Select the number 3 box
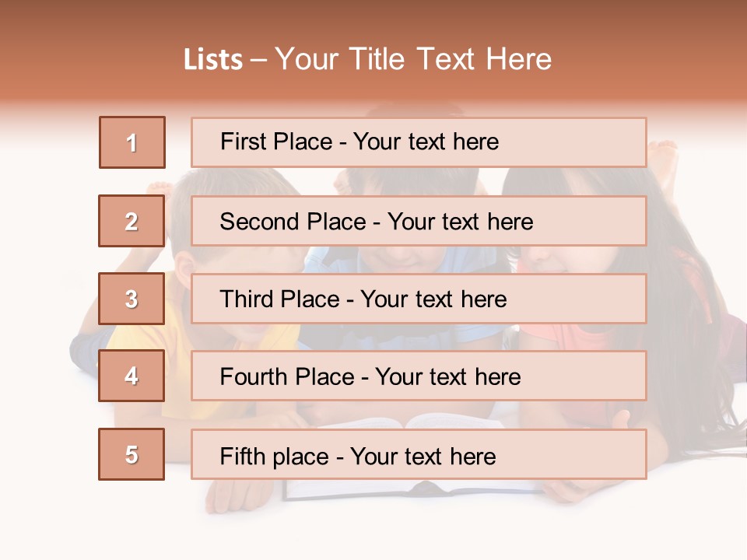Screen dimensions: 747x560 coord(132,299)
